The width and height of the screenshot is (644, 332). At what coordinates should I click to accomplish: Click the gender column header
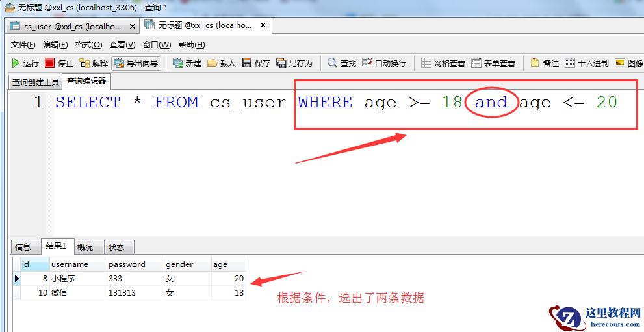(187, 264)
